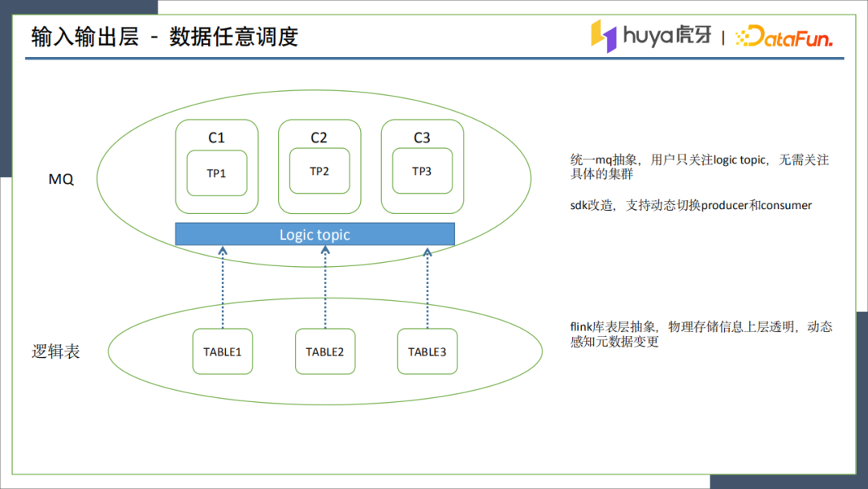Select the TABLE2 box
The image size is (868, 489).
coord(325,351)
